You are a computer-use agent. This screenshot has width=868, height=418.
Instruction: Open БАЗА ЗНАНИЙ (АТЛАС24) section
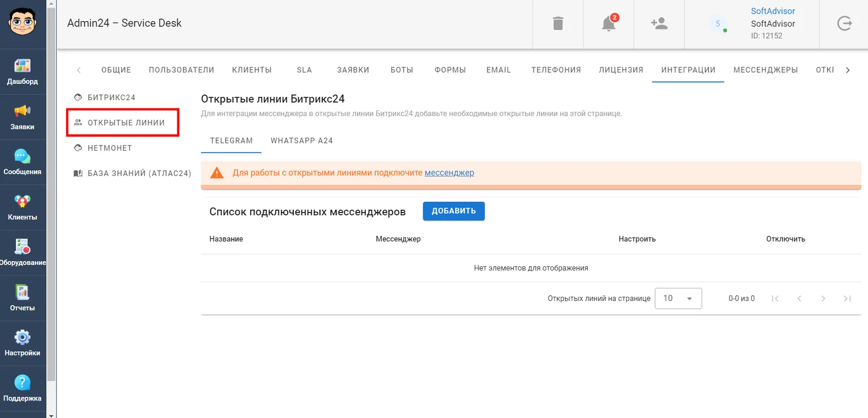132,173
